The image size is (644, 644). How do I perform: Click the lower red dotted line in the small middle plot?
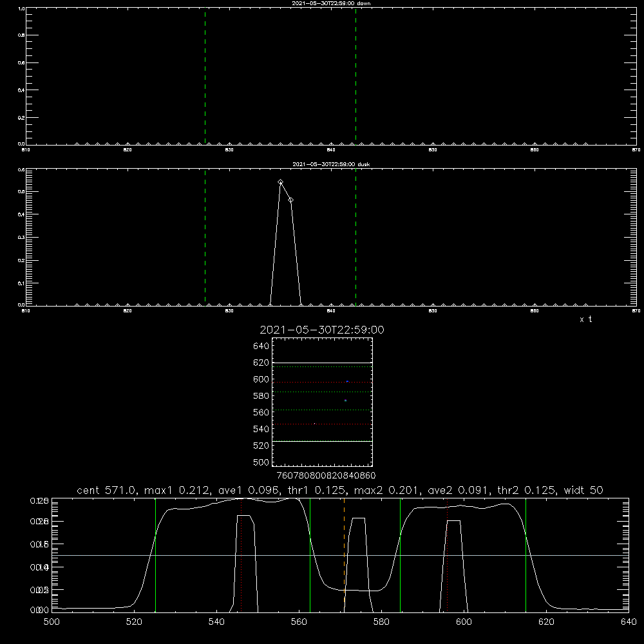[322, 424]
